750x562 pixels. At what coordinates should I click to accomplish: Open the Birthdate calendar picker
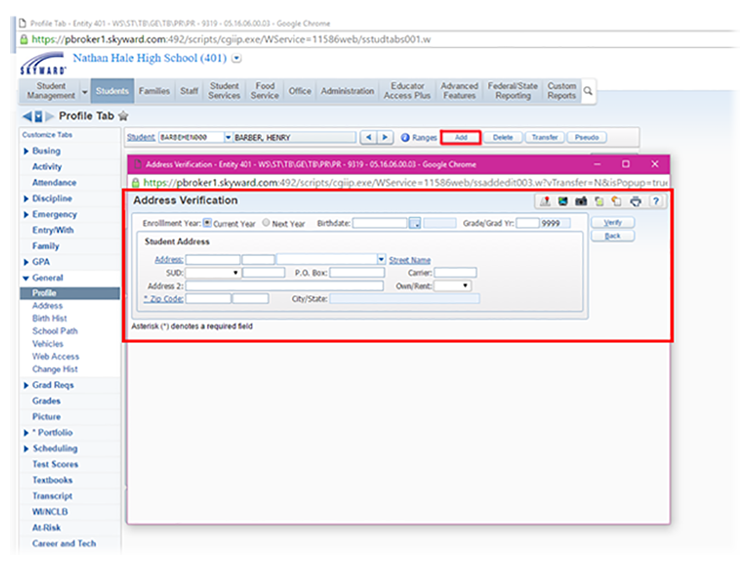(x=416, y=223)
